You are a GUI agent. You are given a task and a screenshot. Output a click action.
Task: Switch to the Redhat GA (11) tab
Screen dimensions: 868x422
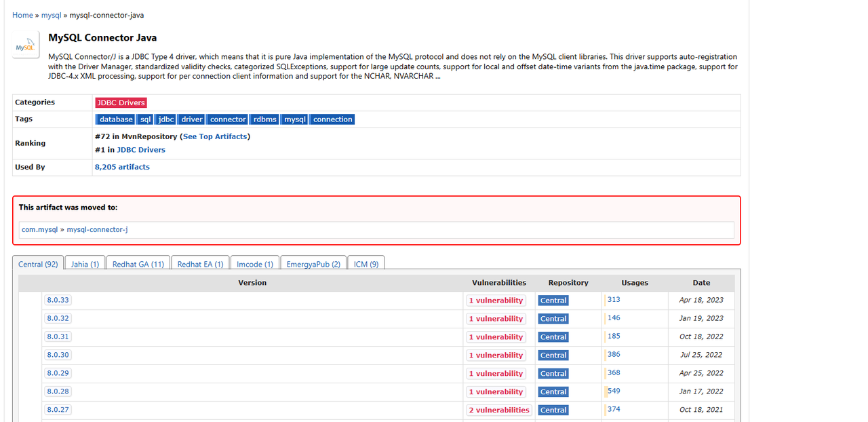[x=138, y=264]
